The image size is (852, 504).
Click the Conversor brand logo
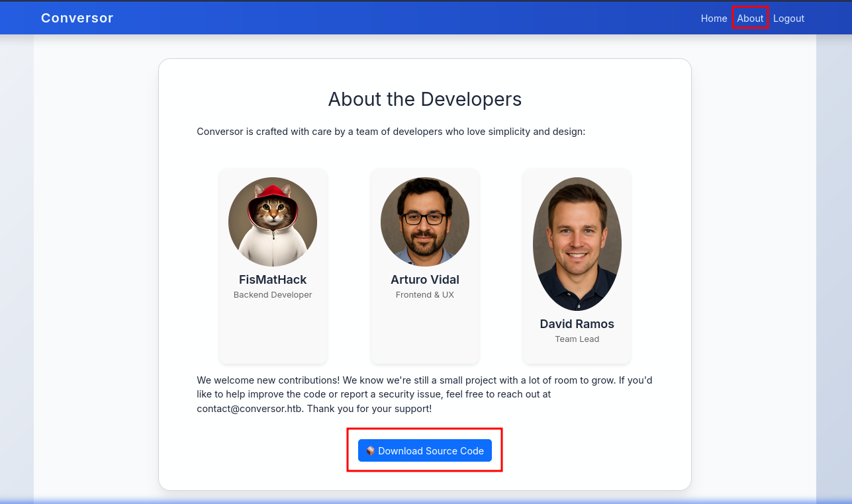tap(77, 18)
